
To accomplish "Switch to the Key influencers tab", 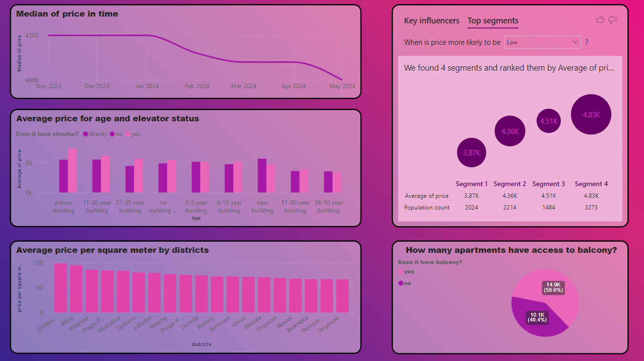I will point(431,21).
